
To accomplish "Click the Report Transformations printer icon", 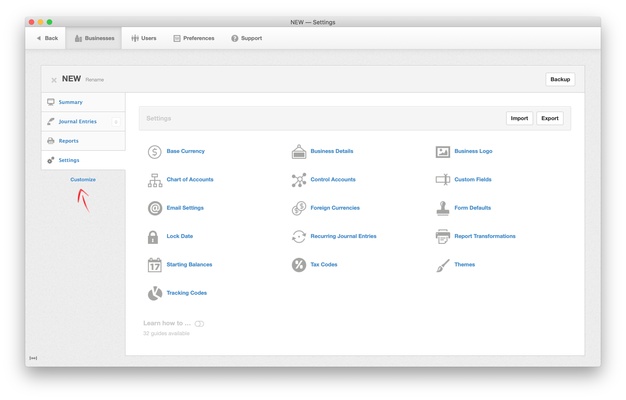I will click(443, 237).
